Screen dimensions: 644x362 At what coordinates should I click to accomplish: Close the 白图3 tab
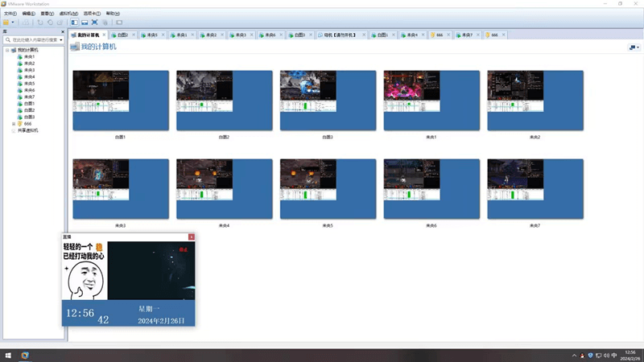(311, 35)
